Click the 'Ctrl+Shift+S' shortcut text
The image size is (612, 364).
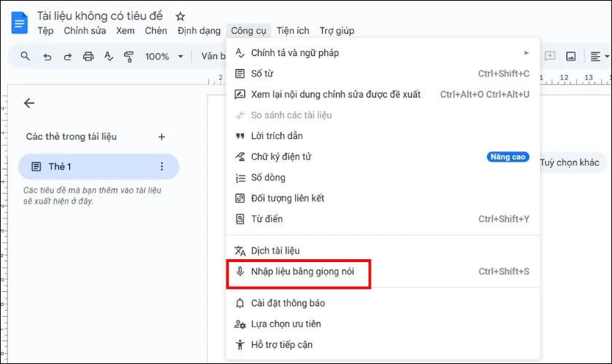pos(504,271)
